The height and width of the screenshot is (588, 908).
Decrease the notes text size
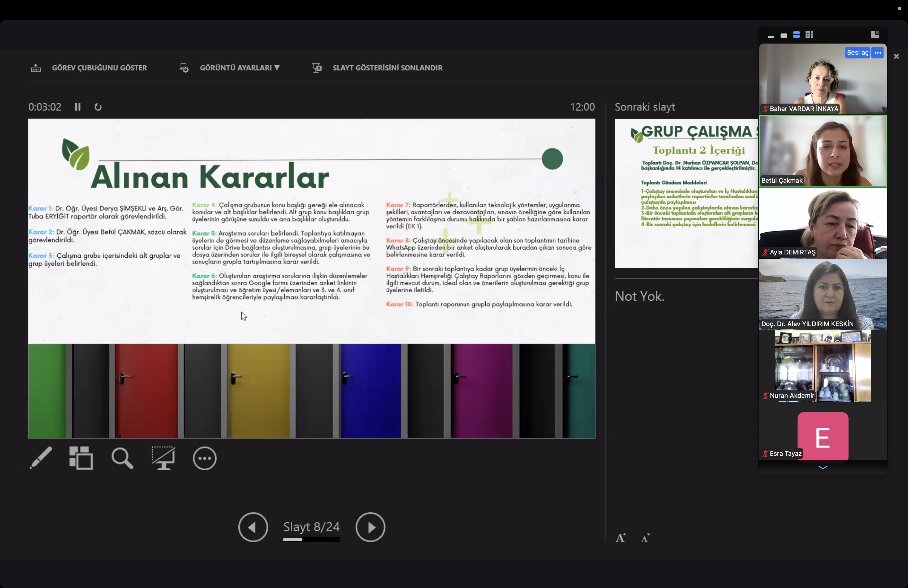pos(645,538)
